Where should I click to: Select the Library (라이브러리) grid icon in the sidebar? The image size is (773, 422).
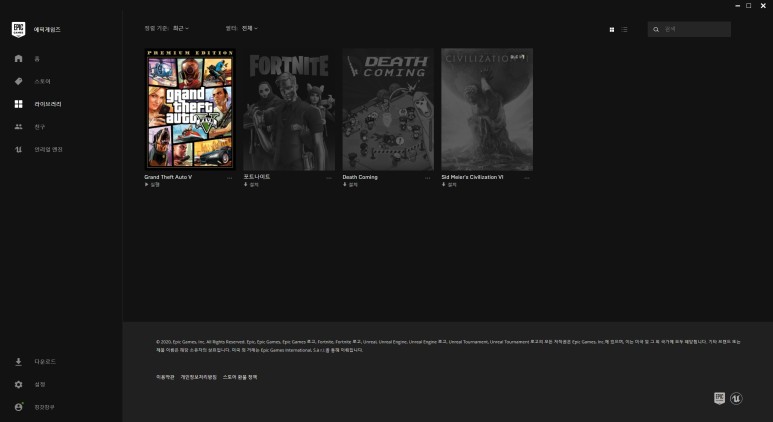click(18, 104)
